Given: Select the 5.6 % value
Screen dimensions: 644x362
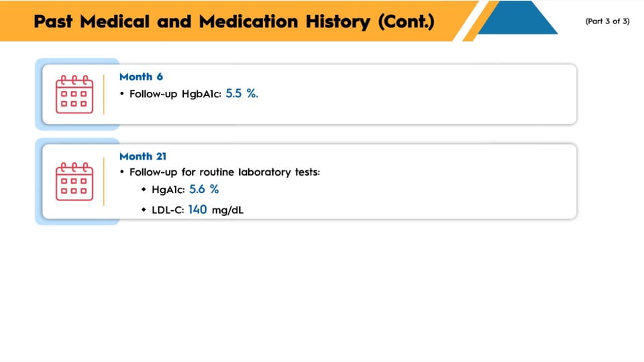Looking at the screenshot, I should [x=204, y=190].
